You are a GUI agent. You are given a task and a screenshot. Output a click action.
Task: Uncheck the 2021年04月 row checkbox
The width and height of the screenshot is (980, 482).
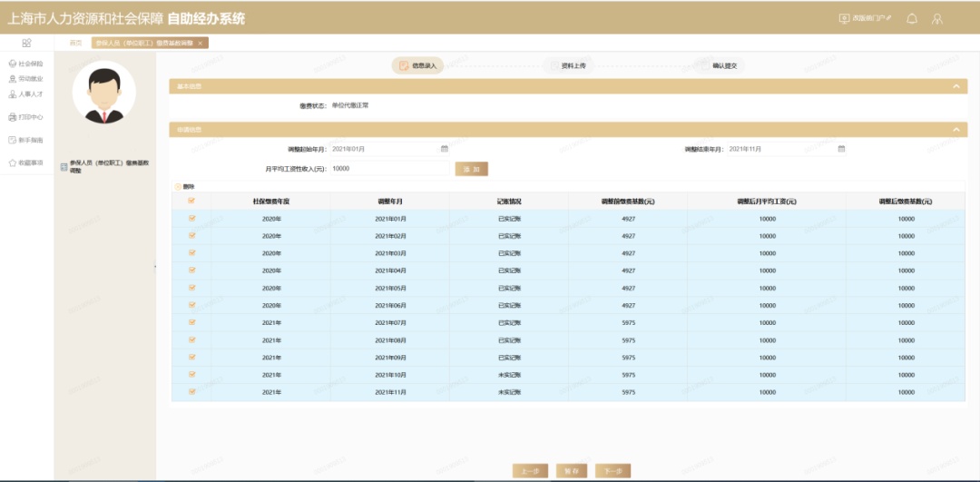tap(191, 271)
